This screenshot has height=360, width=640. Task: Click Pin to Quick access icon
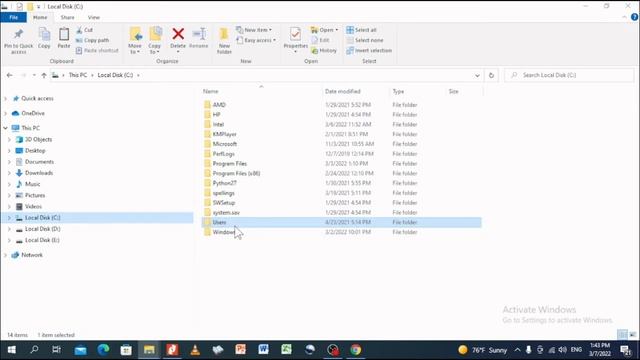point(18,34)
